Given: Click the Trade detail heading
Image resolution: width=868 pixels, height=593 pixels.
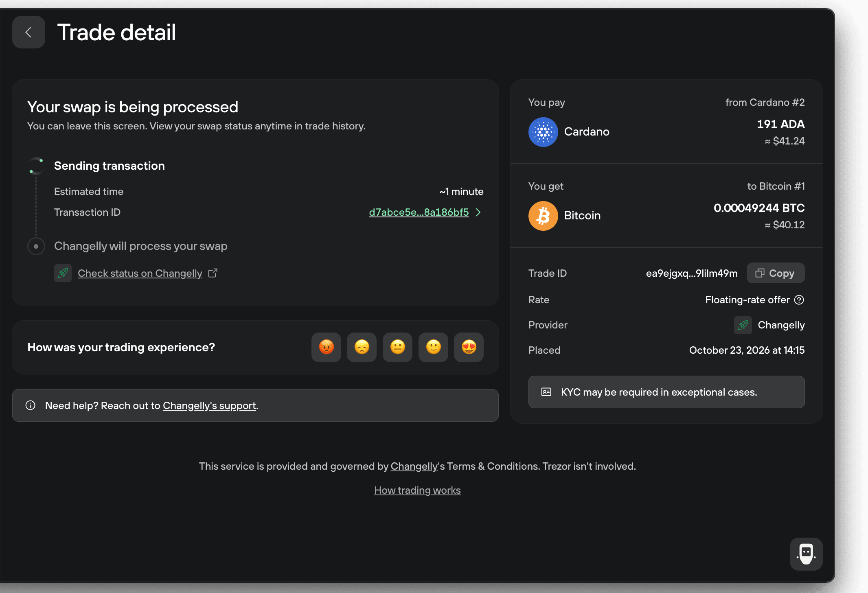Looking at the screenshot, I should pos(116,33).
